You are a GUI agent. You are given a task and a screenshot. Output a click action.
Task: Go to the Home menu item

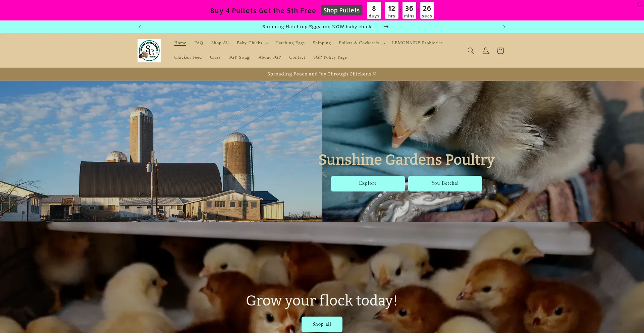pyautogui.click(x=180, y=43)
